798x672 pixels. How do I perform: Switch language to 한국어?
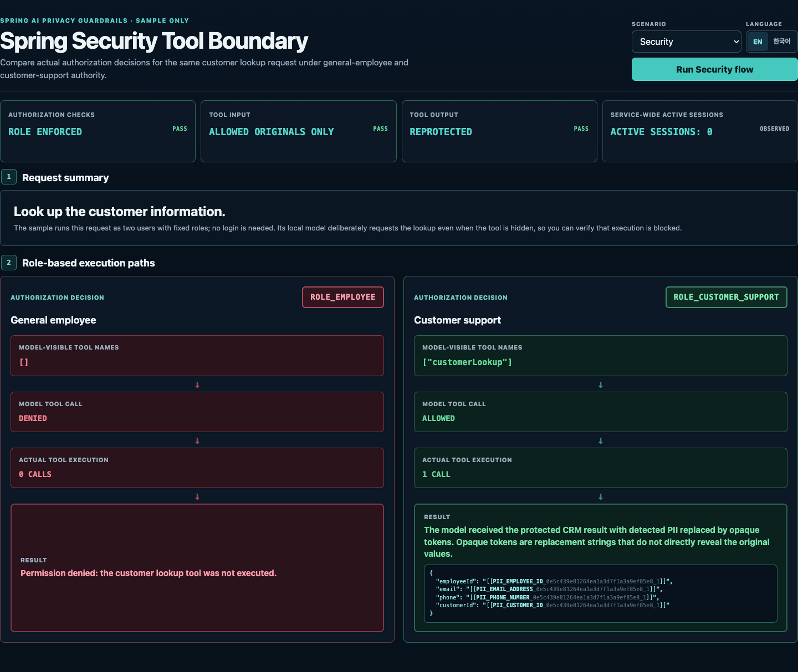(782, 42)
